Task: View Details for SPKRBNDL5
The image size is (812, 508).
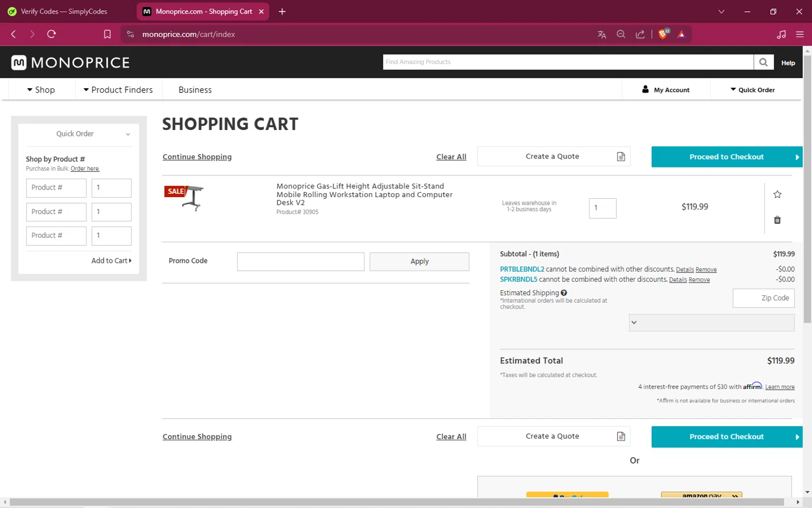Action: pyautogui.click(x=678, y=280)
